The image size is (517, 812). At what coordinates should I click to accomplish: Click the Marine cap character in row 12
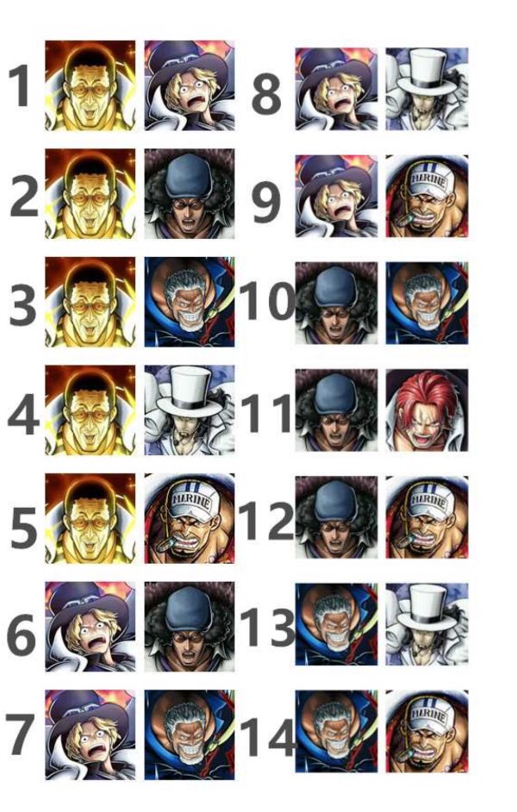click(427, 517)
